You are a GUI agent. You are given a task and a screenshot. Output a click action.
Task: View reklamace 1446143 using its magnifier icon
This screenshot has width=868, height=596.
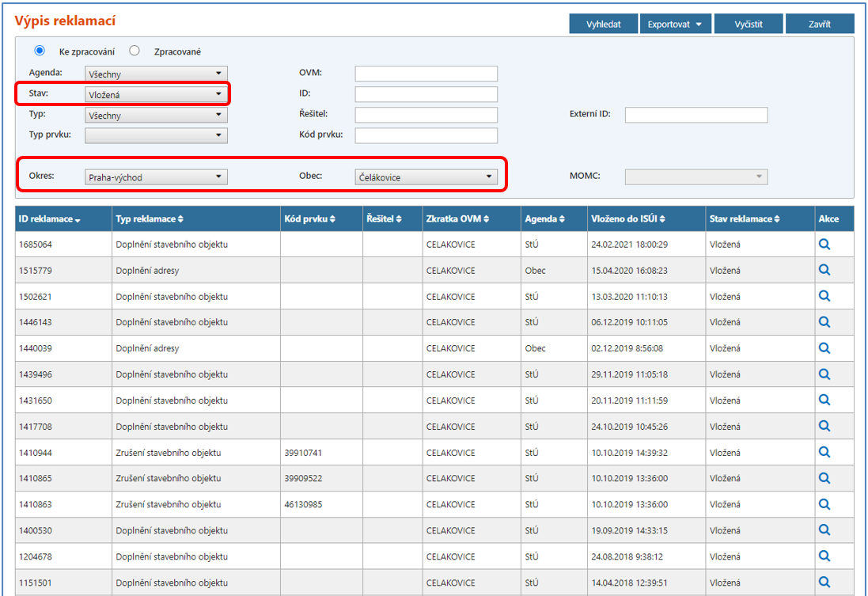824,322
